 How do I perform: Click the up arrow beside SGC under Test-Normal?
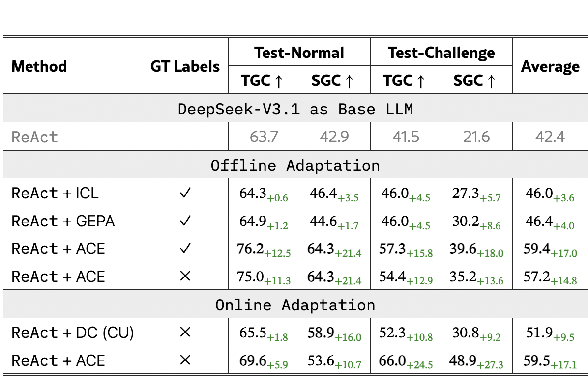click(x=349, y=82)
